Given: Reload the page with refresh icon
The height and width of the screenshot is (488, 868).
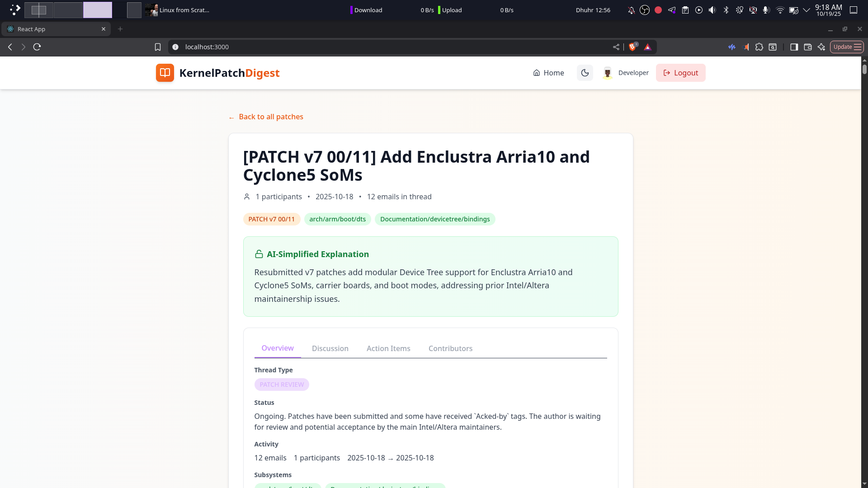Looking at the screenshot, I should [37, 47].
